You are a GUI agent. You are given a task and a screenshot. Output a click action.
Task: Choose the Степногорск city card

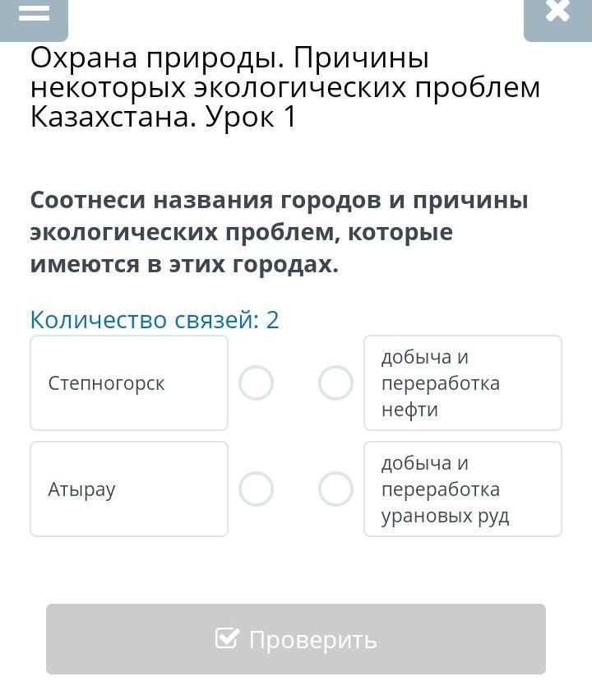click(x=129, y=383)
